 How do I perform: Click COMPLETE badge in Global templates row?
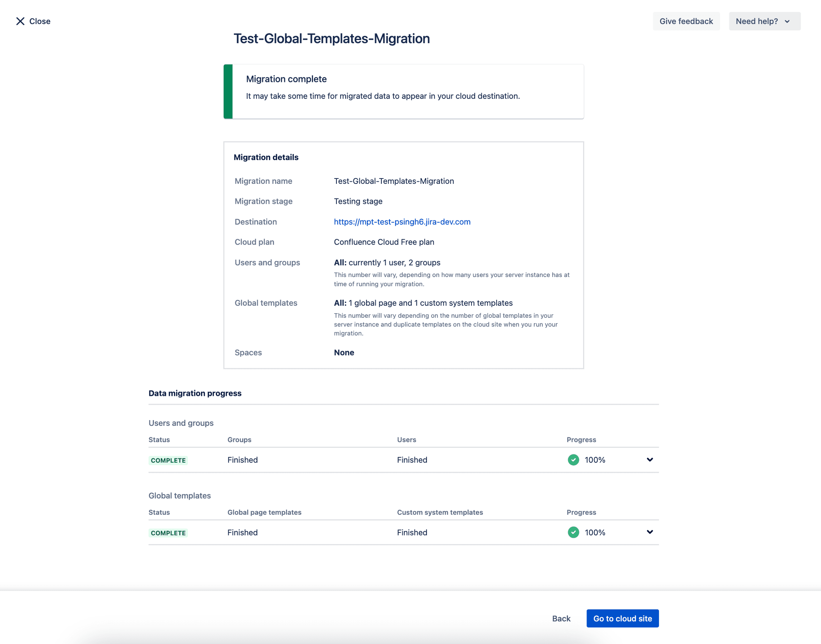(x=168, y=533)
